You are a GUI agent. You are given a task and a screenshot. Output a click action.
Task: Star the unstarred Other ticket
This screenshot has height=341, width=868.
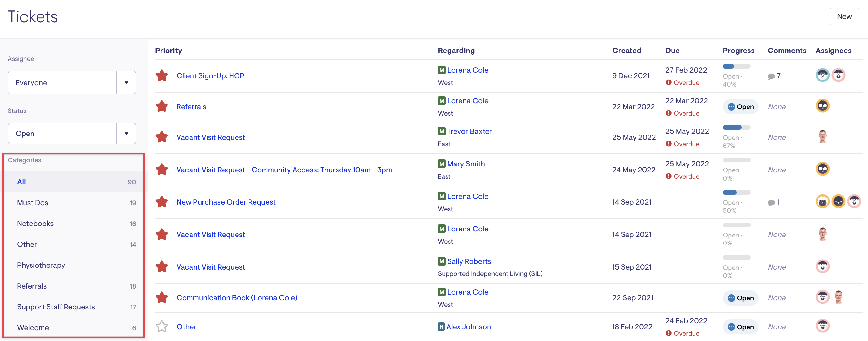pyautogui.click(x=162, y=326)
